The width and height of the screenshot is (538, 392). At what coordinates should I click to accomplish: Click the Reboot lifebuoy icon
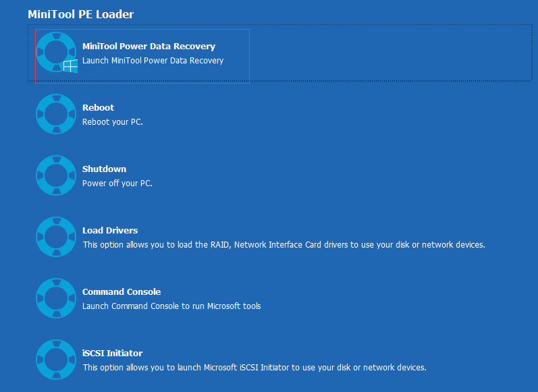(56, 114)
